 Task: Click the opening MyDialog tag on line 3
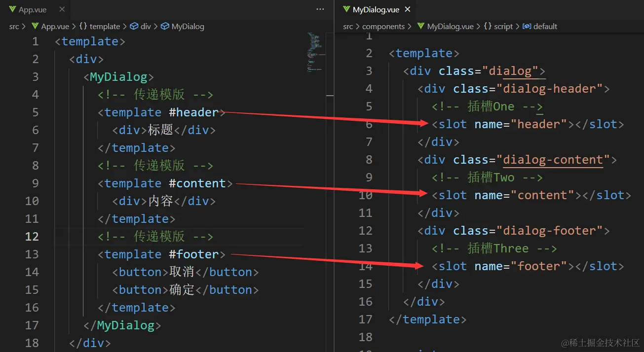pyautogui.click(x=118, y=77)
